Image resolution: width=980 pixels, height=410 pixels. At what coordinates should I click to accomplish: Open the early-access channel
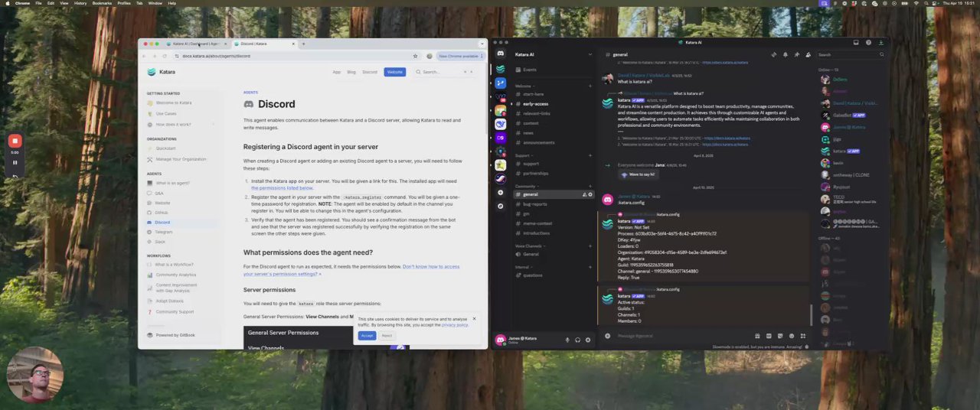click(x=535, y=104)
